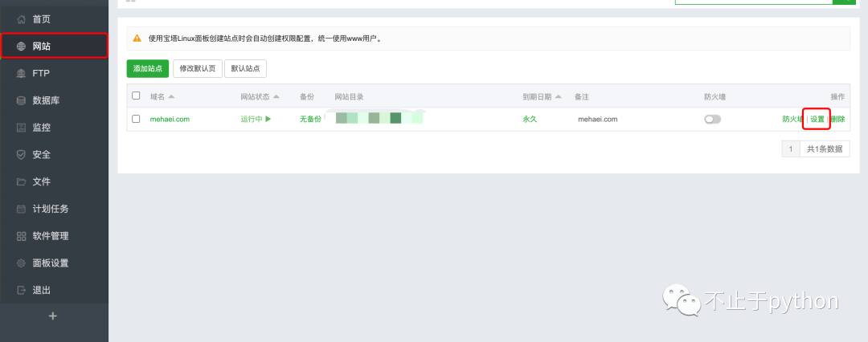
Task: Open the 面板设置 menu item
Action: coord(50,263)
